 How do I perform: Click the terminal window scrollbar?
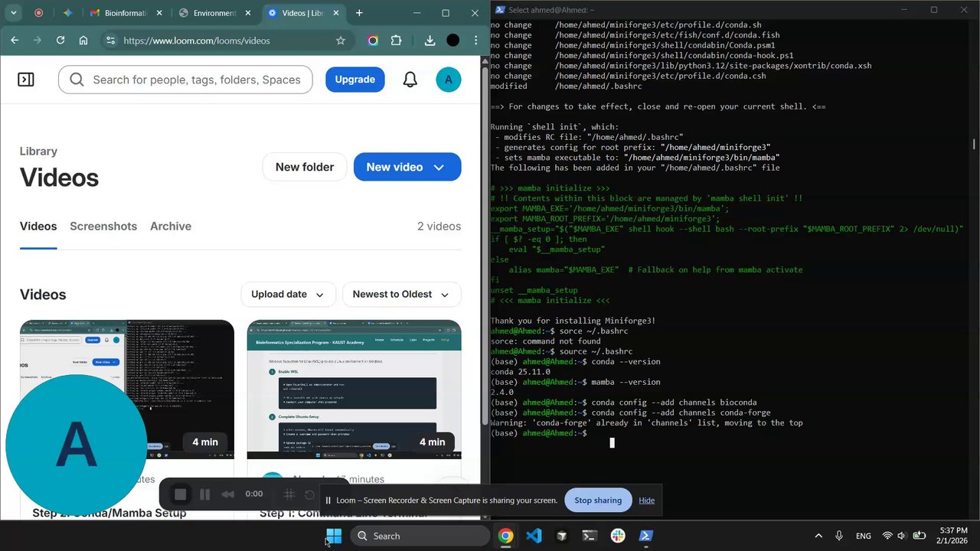coord(974,144)
